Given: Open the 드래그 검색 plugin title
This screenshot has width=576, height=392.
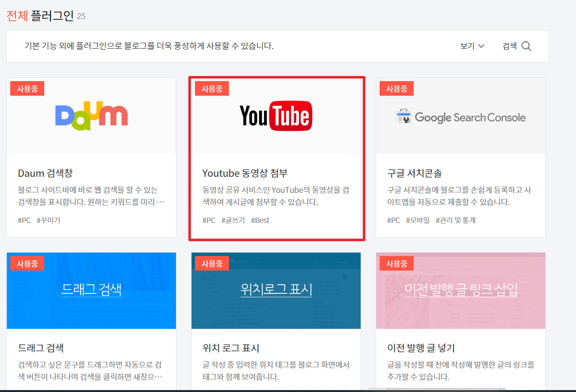Looking at the screenshot, I should point(41,348).
